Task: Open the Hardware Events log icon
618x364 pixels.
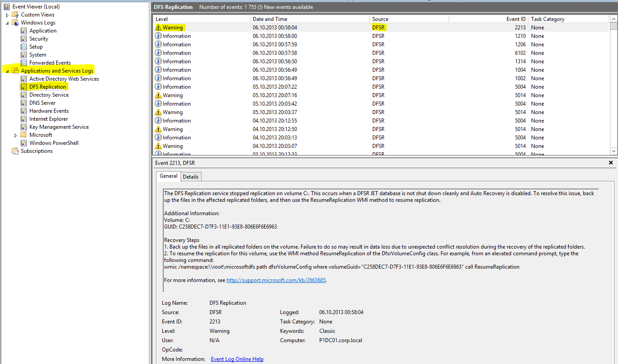Action: 24,111
